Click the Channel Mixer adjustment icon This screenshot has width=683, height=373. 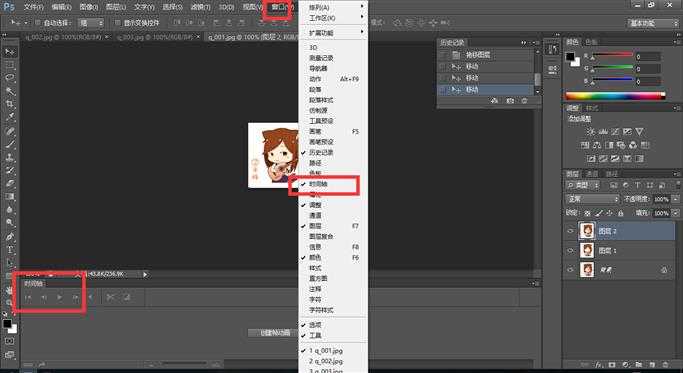coord(633,145)
